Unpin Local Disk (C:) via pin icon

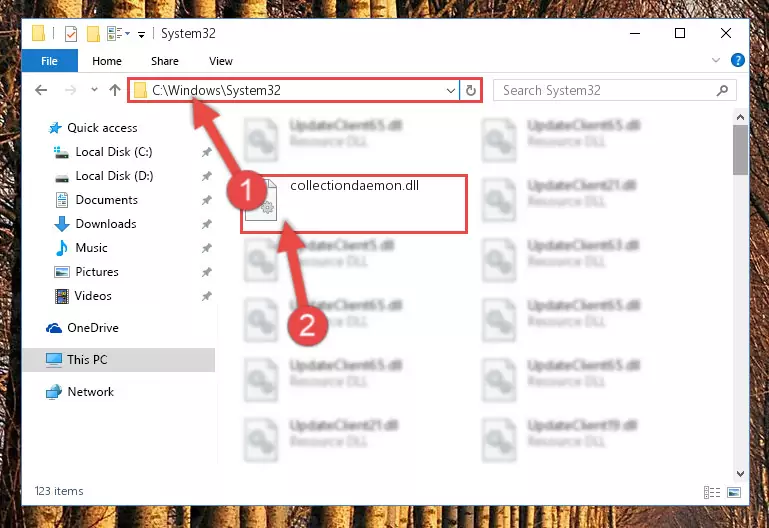pyautogui.click(x=206, y=152)
